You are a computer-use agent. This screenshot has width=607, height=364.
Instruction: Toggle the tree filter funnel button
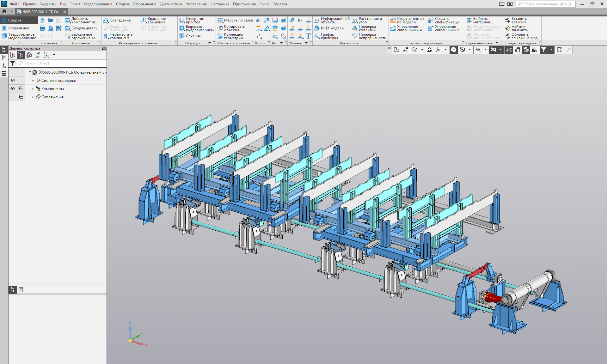tap(13, 63)
